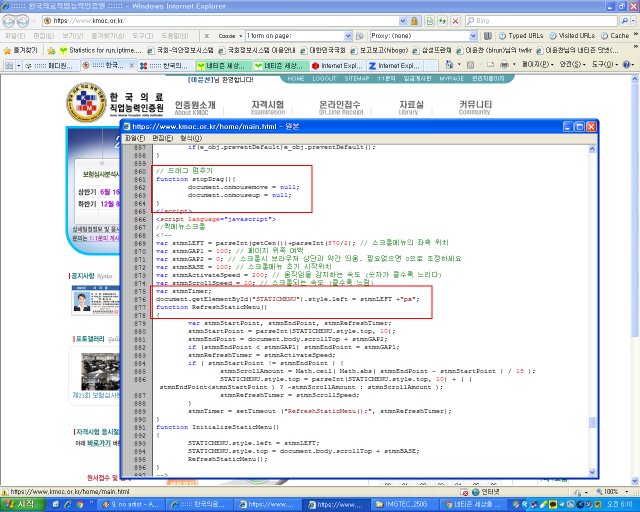Open 커뮤니티 Community site menu
The width and height of the screenshot is (640, 512).
475,107
